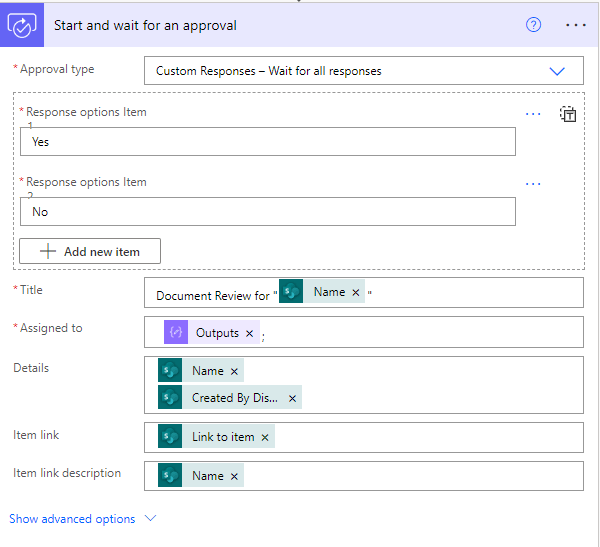Click the Outputs token text
The image size is (600, 547).
[217, 333]
